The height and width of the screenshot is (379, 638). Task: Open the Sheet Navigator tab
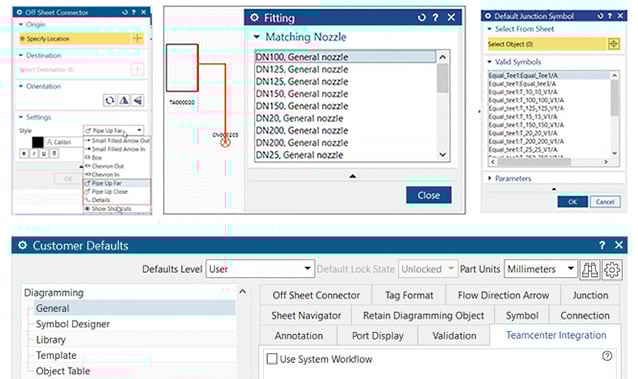(x=306, y=315)
